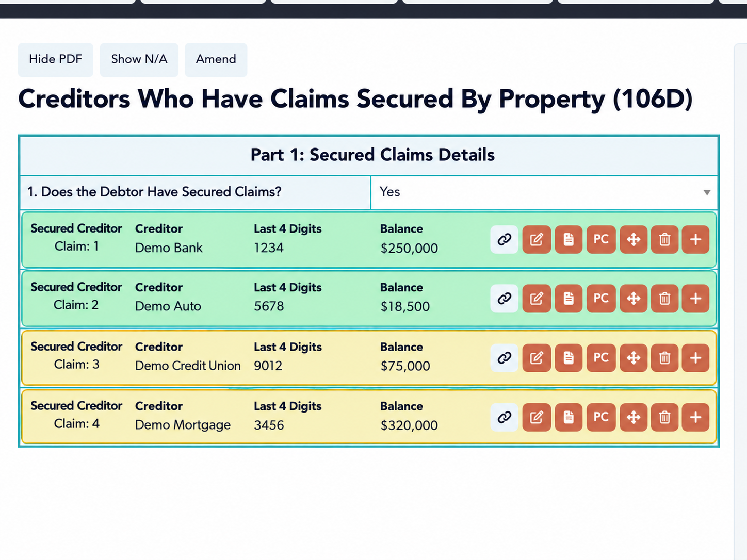Select the $250,000 balance value
Image resolution: width=747 pixels, height=560 pixels.
coord(409,249)
